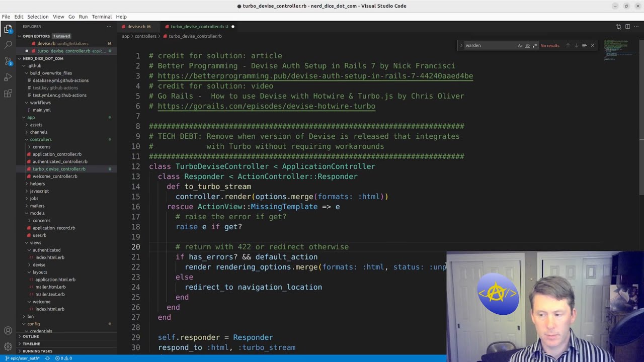
Task: Go to previous match in find widget
Action: (x=568, y=45)
